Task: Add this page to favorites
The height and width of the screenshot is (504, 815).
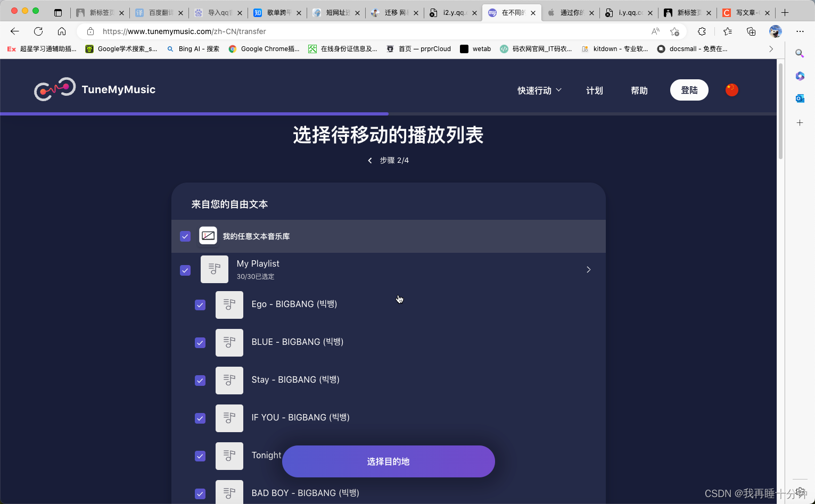Action: pyautogui.click(x=674, y=31)
